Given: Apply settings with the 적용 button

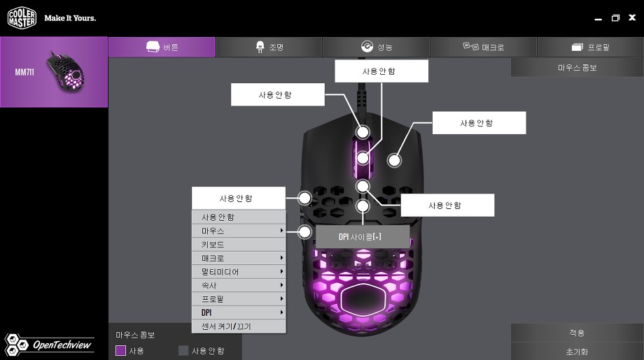Looking at the screenshot, I should pos(577,333).
